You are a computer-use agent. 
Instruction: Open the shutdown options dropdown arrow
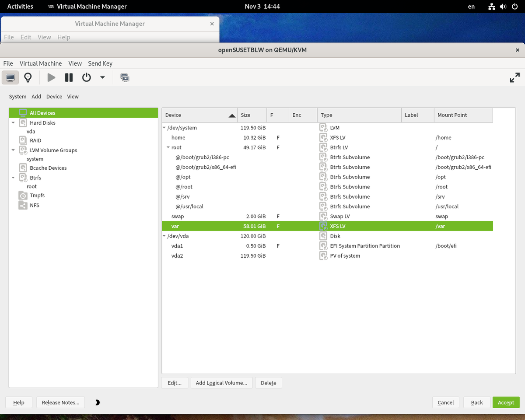point(102,77)
